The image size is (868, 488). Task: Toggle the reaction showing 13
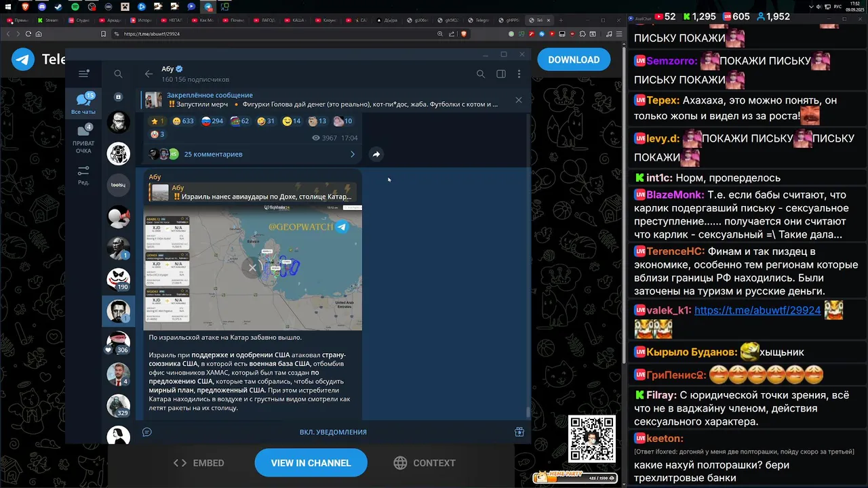point(317,121)
